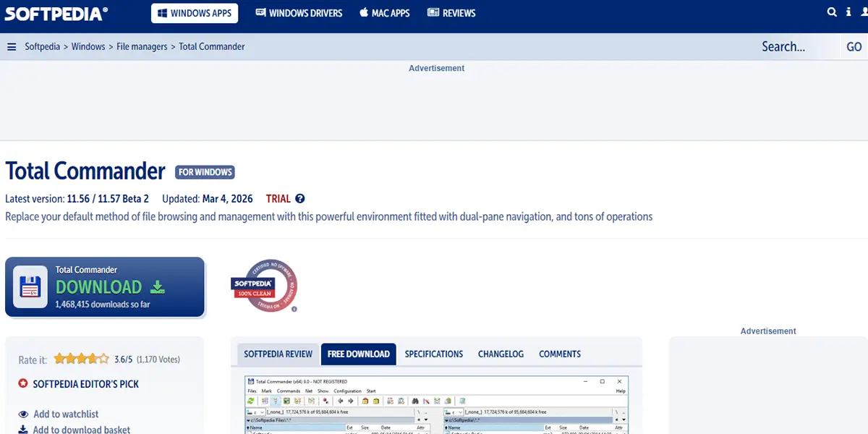Click the info icon in top bar
The height and width of the screenshot is (434, 868).
(849, 12)
